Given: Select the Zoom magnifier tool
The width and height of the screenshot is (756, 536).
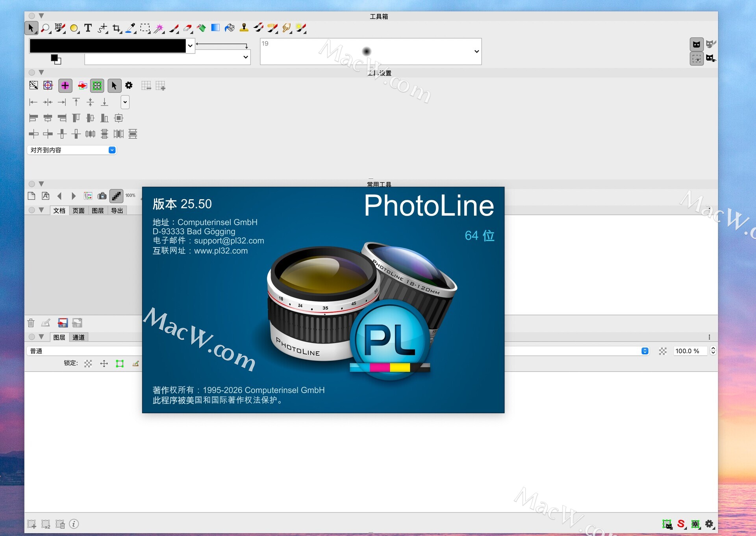Looking at the screenshot, I should [x=45, y=28].
